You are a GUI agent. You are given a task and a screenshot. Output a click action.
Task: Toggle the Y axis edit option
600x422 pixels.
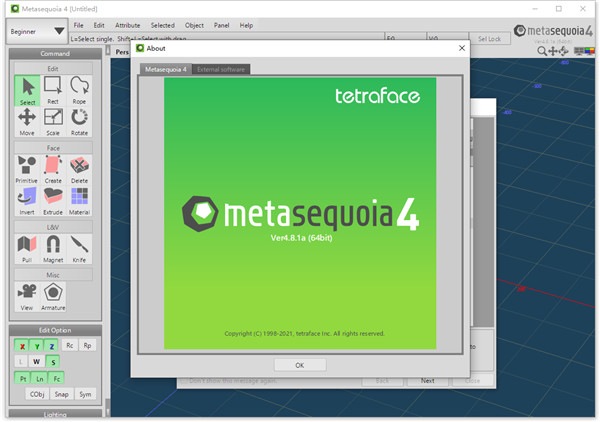pos(37,346)
